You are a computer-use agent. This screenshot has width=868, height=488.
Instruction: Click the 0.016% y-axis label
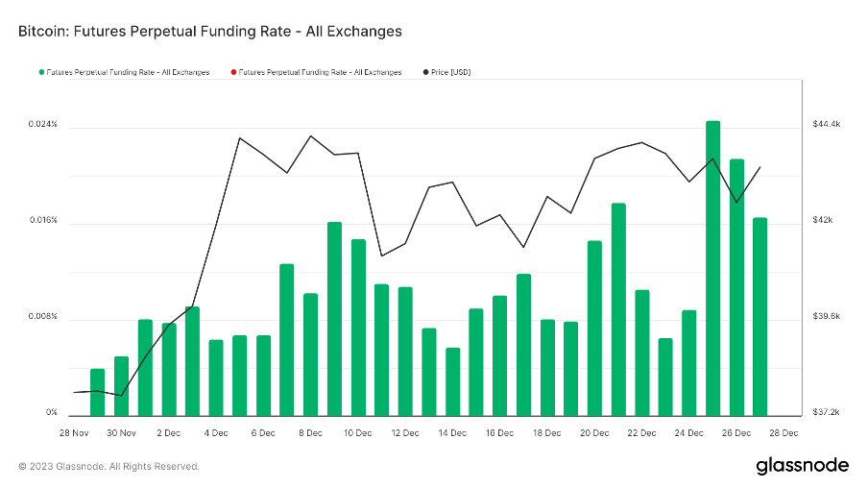click(43, 220)
